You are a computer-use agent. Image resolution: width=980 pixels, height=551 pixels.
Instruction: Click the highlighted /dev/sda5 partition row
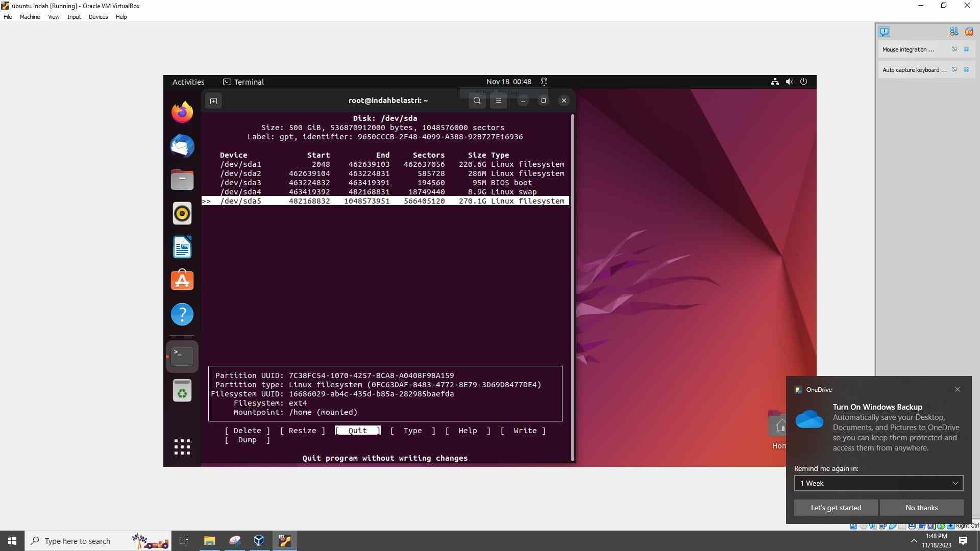coord(385,201)
